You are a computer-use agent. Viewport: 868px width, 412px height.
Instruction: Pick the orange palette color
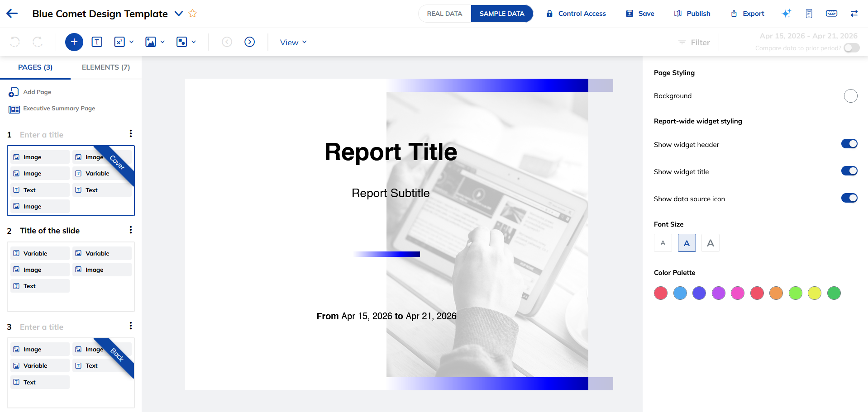click(x=776, y=293)
